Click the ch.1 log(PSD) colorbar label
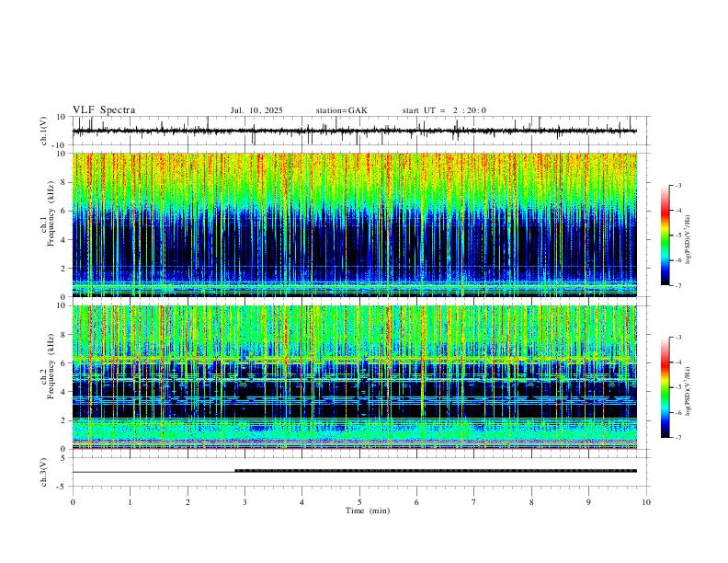The image size is (728, 563). click(688, 240)
